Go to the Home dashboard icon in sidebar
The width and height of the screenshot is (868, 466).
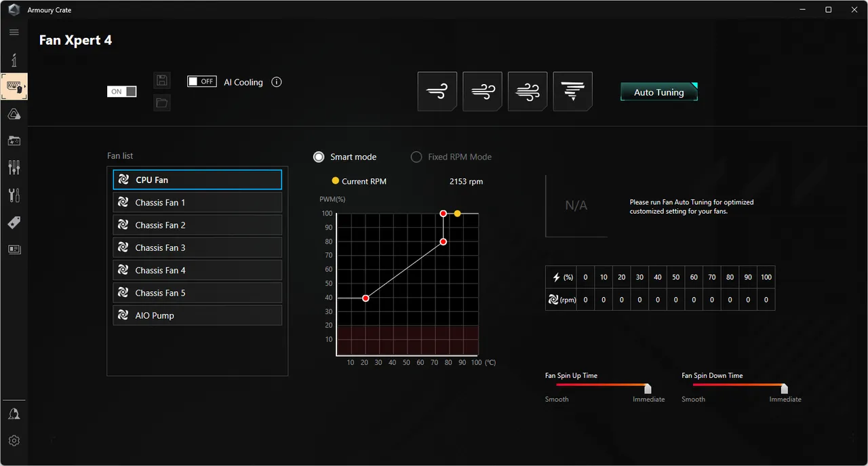pyautogui.click(x=14, y=60)
